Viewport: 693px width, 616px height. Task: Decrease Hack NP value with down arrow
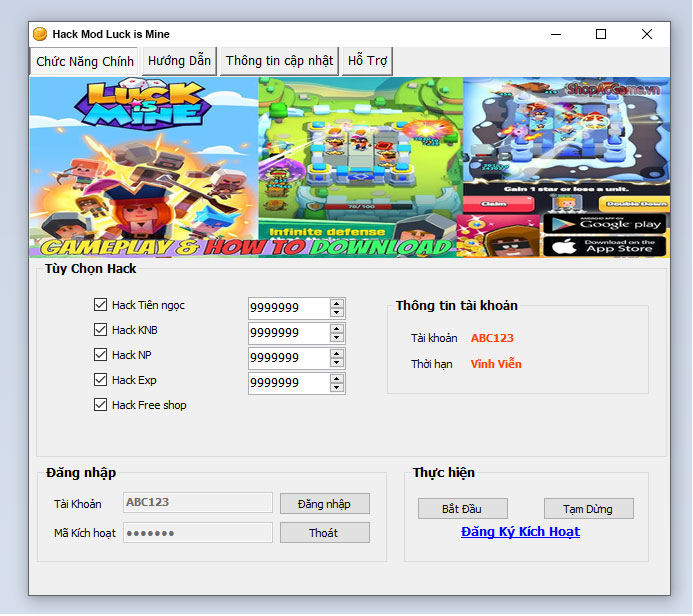pyautogui.click(x=337, y=363)
